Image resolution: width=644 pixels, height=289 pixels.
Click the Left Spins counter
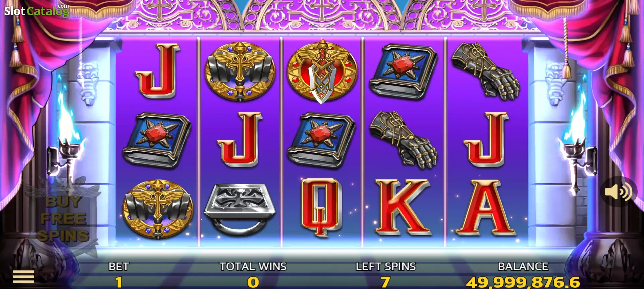coord(386,282)
